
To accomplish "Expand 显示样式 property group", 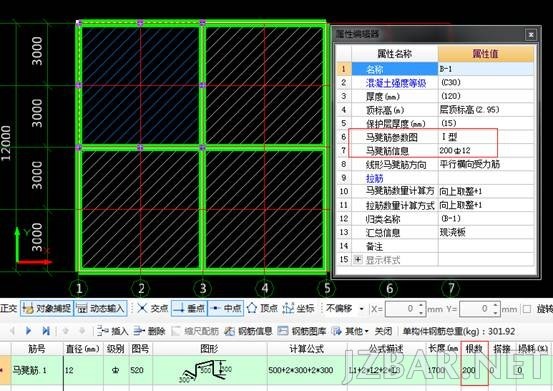I will click(358, 260).
